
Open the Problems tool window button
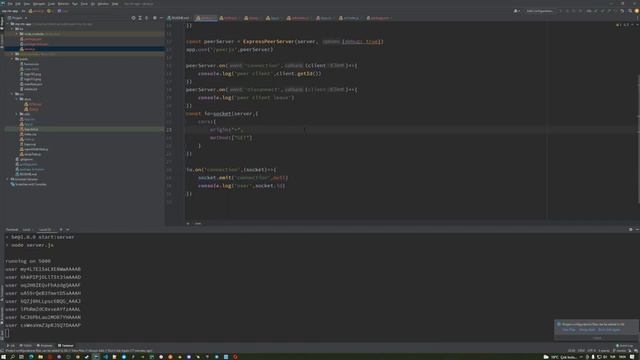(44, 346)
